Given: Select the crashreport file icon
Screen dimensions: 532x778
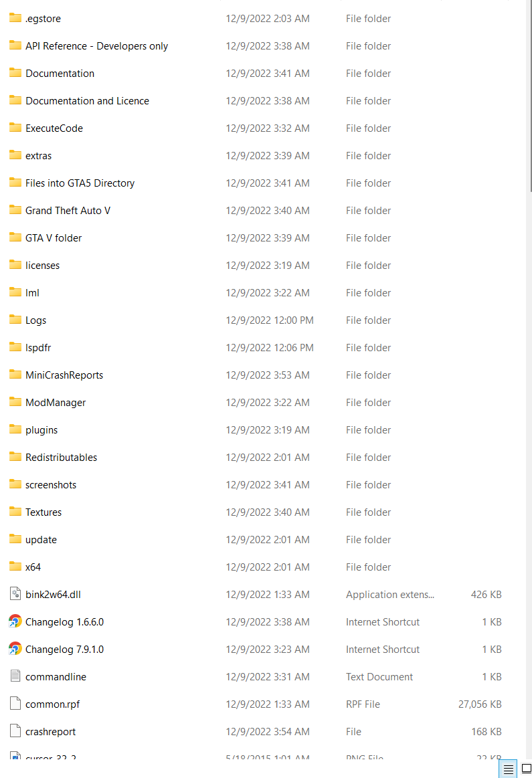Looking at the screenshot, I should tap(15, 731).
